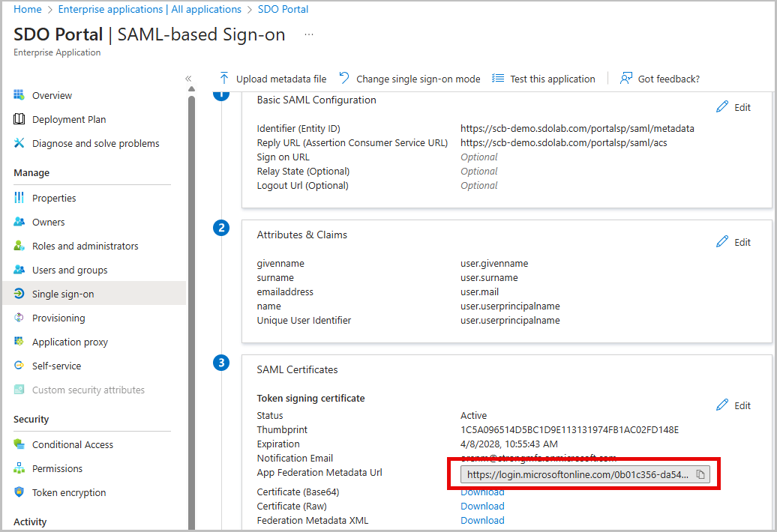Click the Unique User Identifier label
Screen dimensions: 777x532
click(304, 320)
